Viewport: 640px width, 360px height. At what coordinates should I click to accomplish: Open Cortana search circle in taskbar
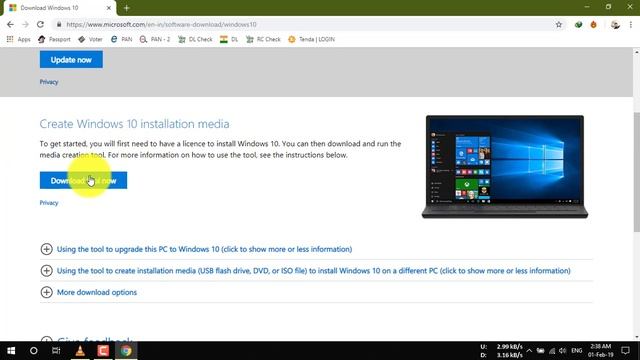(x=33, y=351)
